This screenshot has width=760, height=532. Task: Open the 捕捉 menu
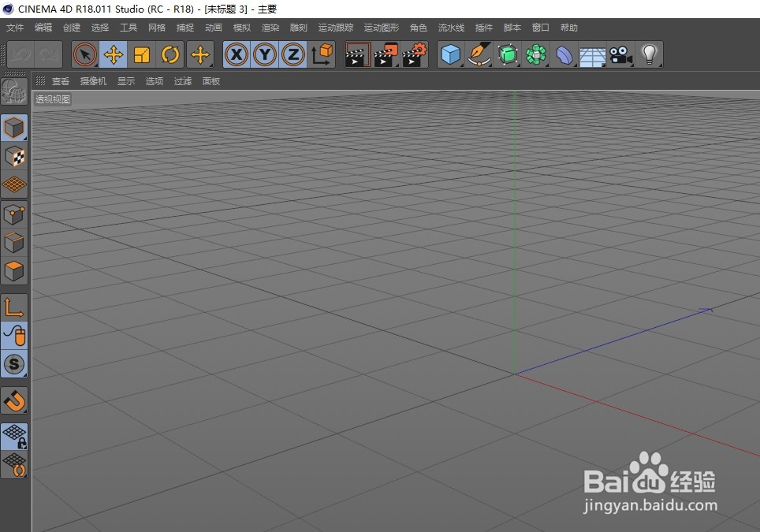click(185, 28)
